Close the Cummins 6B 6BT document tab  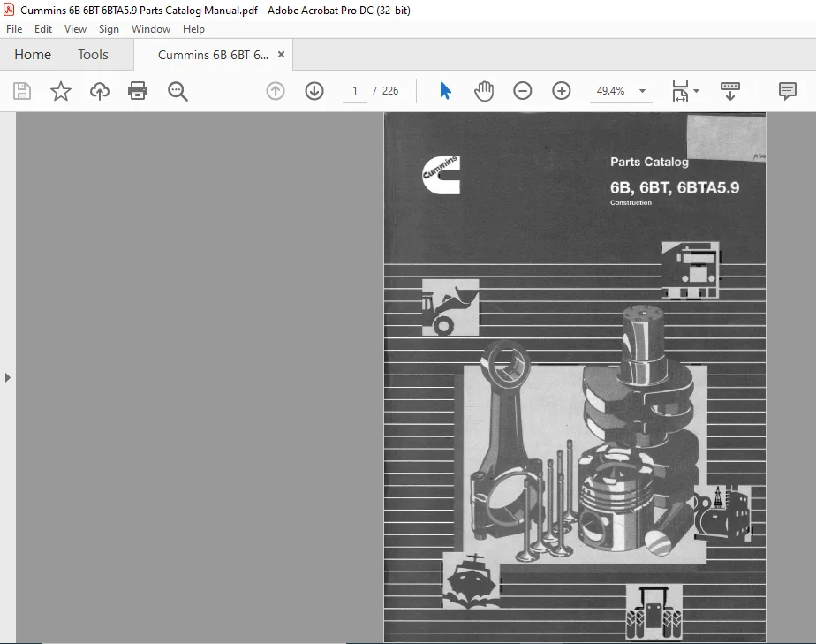coord(281,54)
